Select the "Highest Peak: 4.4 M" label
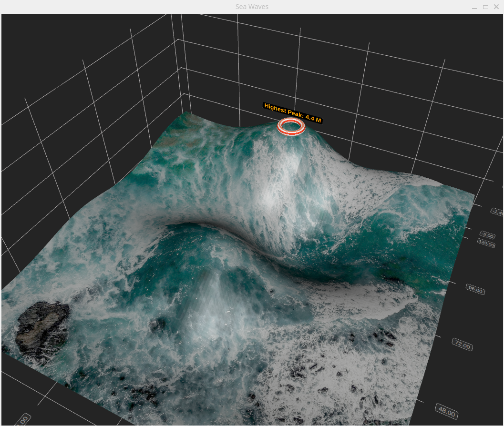This screenshot has height=426, width=504. tap(292, 112)
